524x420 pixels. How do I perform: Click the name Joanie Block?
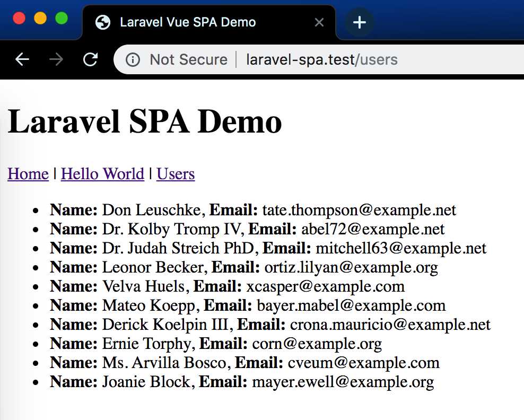[146, 382]
